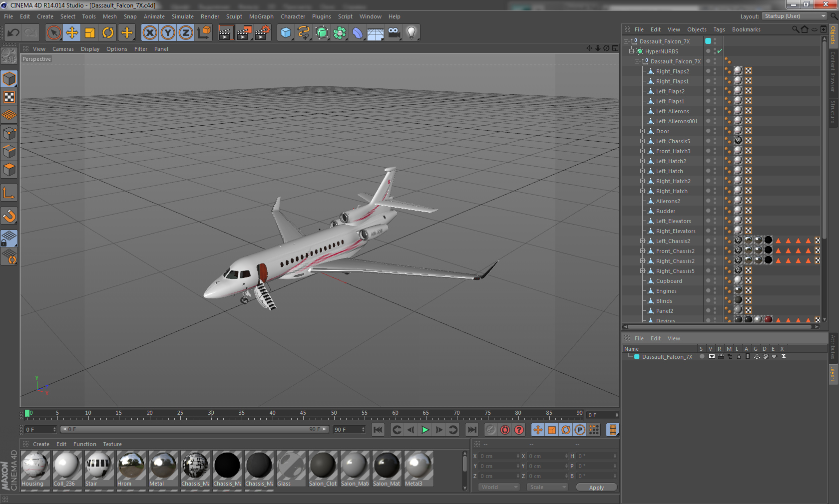Expand the Door object

click(x=643, y=131)
